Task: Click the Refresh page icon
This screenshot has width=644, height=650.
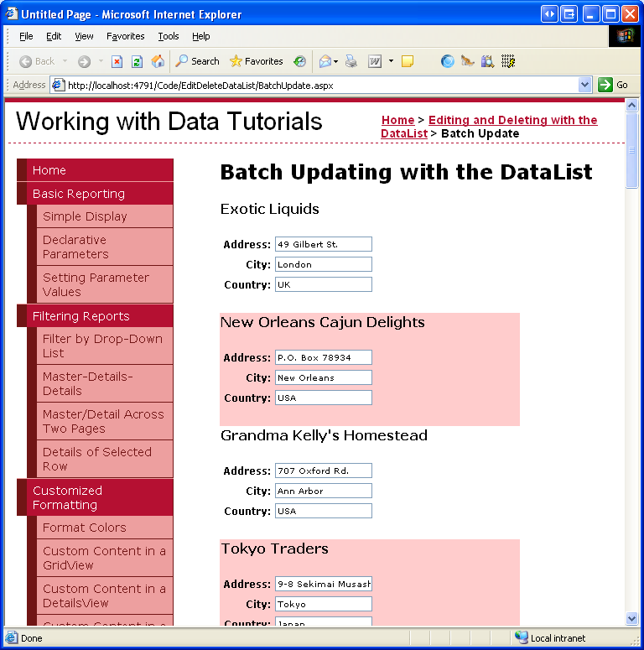Action: pos(137,61)
